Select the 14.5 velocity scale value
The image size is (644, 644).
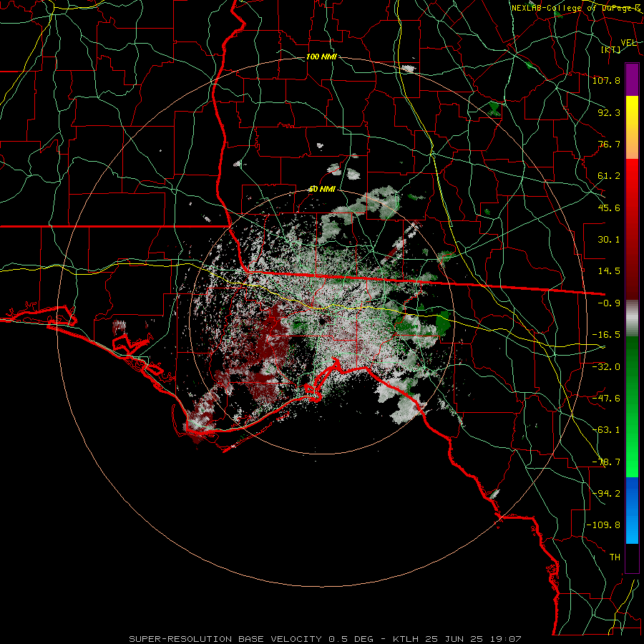pyautogui.click(x=609, y=271)
